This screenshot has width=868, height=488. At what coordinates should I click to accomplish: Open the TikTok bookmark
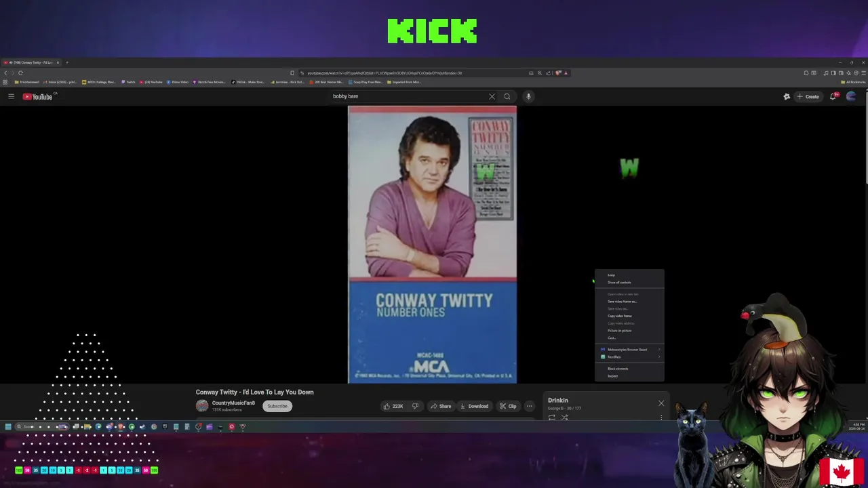tap(248, 82)
